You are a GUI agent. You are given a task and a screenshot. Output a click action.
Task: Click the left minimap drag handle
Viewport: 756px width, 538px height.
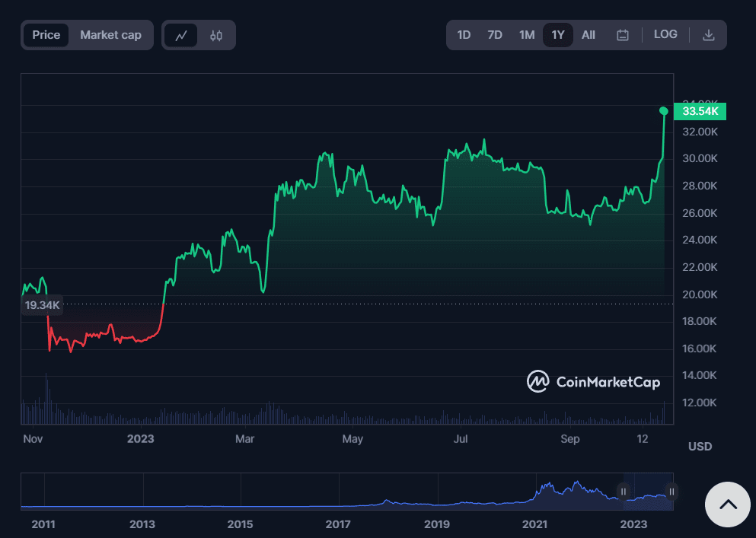624,491
